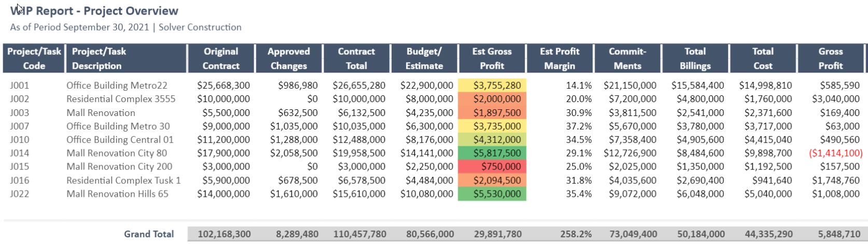Click the Office Building Central 01 description

120,139
